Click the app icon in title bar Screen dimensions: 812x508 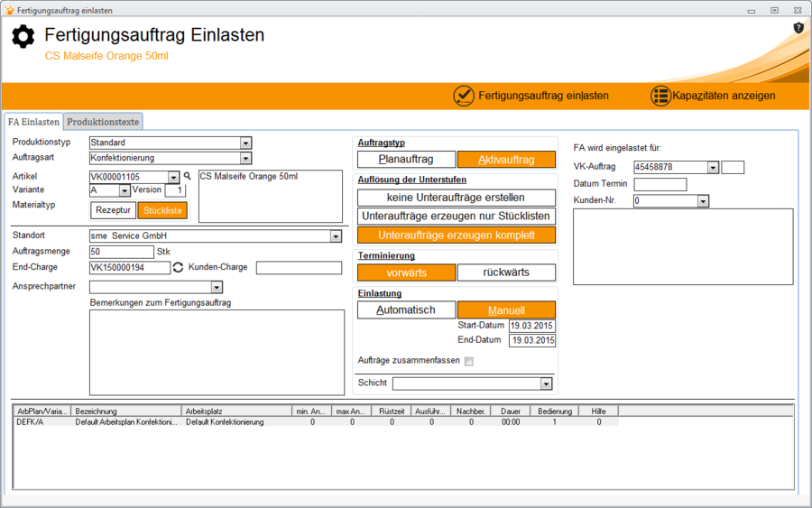point(9,10)
